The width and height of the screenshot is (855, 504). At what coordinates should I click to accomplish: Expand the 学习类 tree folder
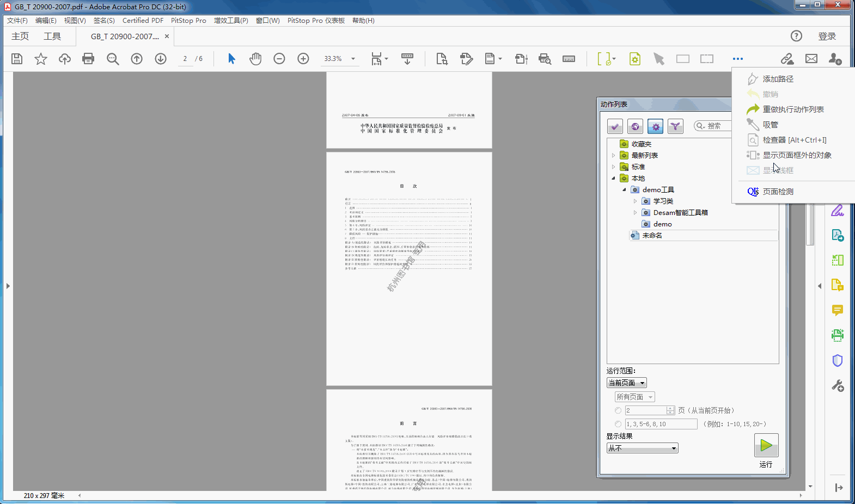635,201
